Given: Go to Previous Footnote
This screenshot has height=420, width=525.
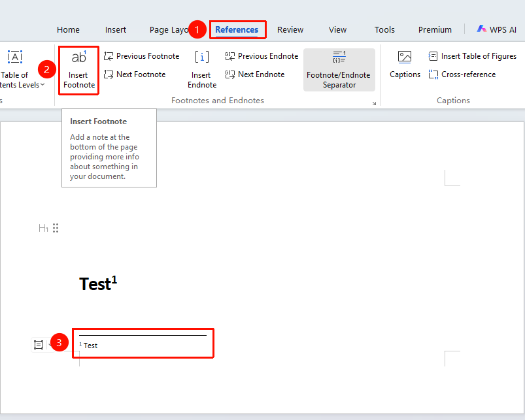Looking at the screenshot, I should click(142, 56).
